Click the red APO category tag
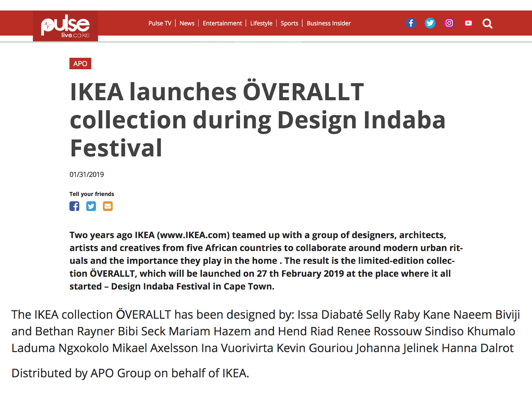 point(80,64)
